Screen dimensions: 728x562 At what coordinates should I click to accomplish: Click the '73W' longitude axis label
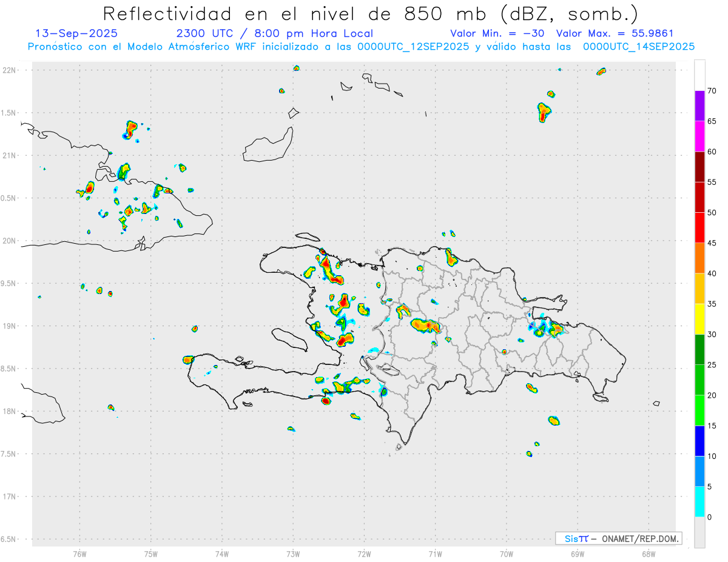[x=293, y=554]
